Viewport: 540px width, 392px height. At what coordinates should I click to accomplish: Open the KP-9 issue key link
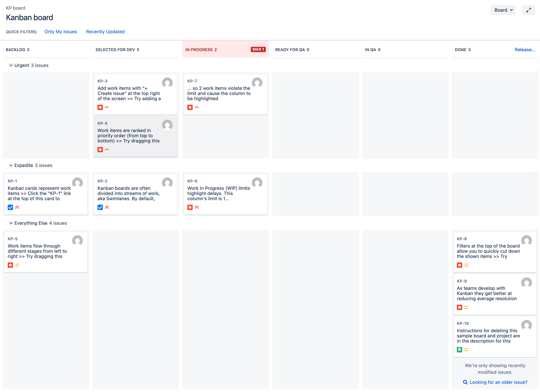(x=462, y=281)
